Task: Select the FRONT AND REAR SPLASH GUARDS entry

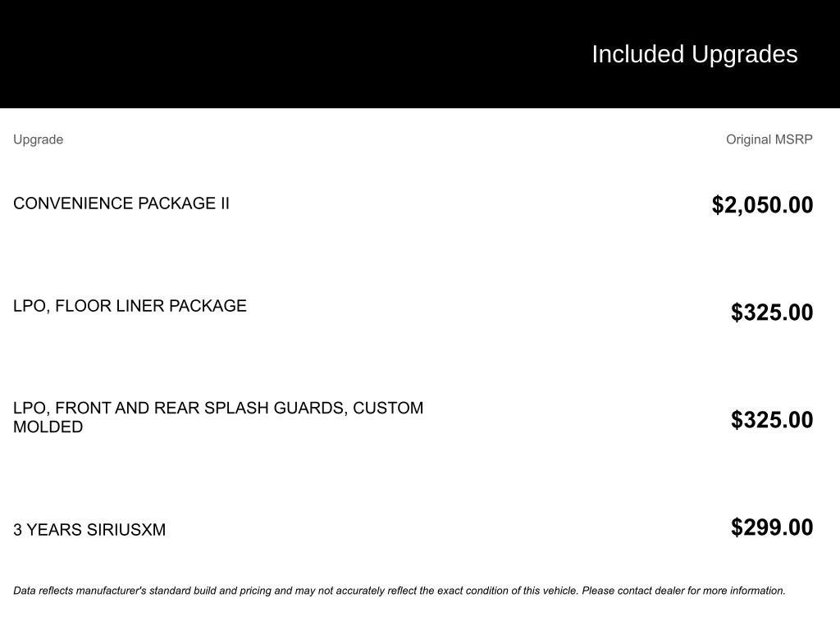Action: (218, 418)
